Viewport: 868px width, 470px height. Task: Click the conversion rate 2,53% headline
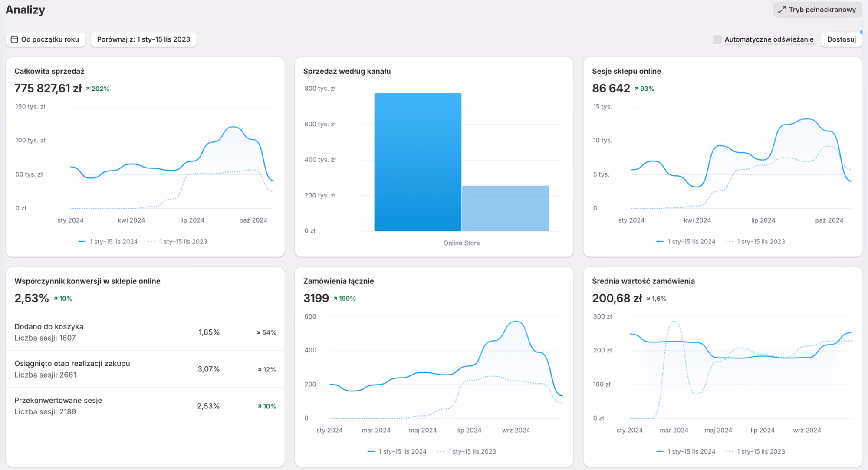click(31, 299)
